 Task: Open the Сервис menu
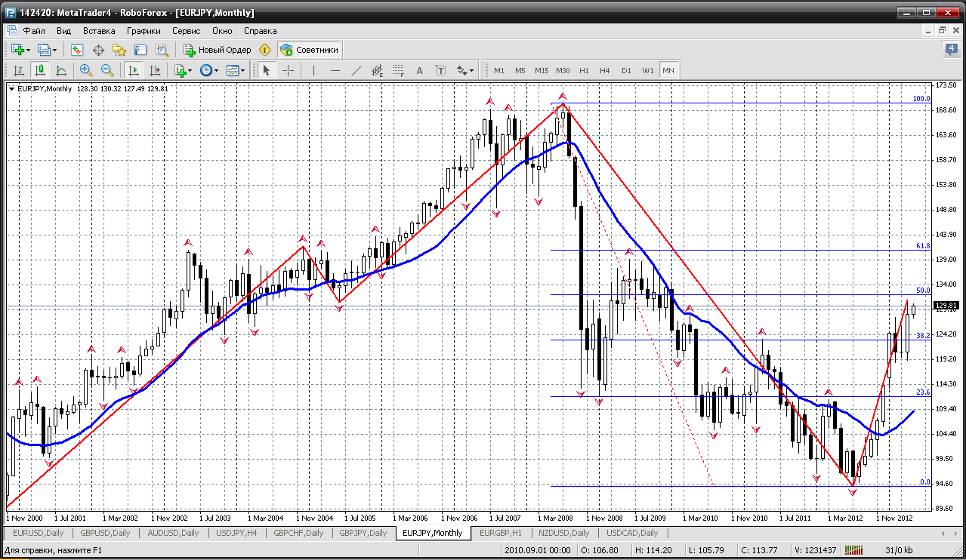(186, 31)
